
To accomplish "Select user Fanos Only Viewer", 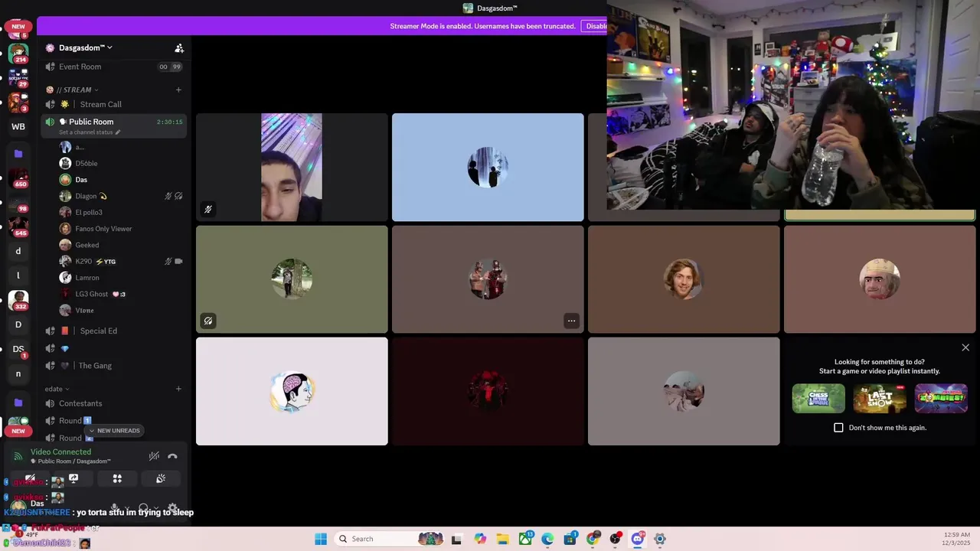I will pos(121,229).
